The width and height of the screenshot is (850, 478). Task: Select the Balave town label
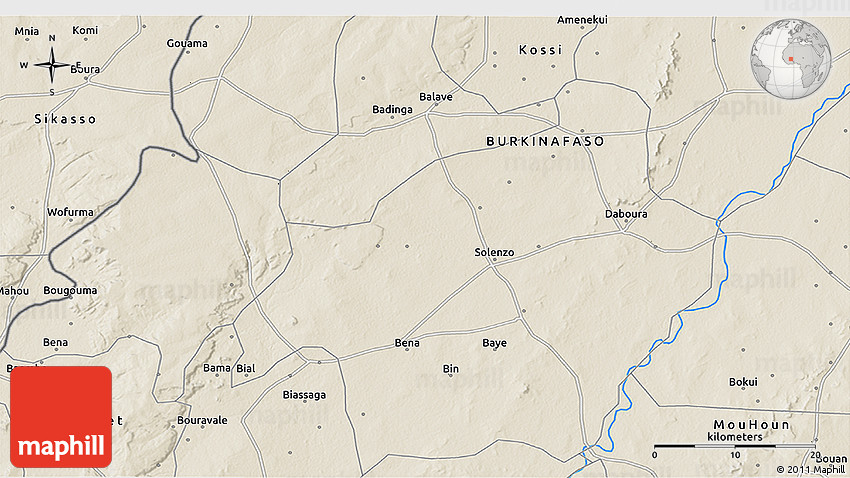pyautogui.click(x=436, y=97)
